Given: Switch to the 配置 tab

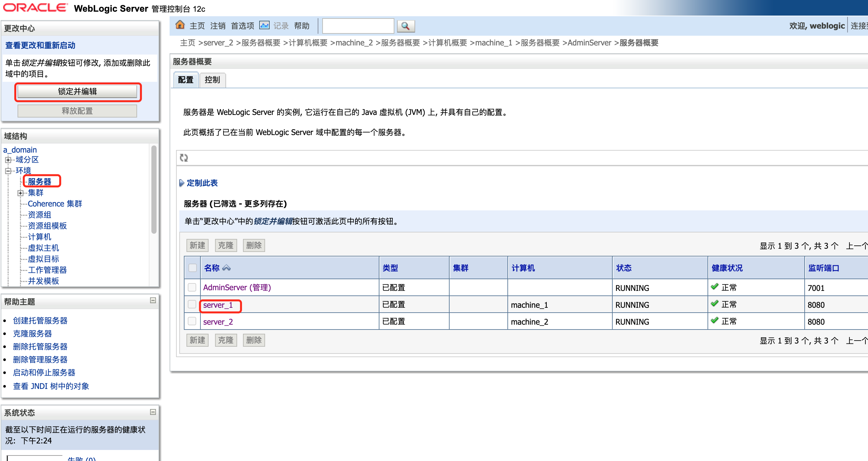Looking at the screenshot, I should pyautogui.click(x=186, y=80).
